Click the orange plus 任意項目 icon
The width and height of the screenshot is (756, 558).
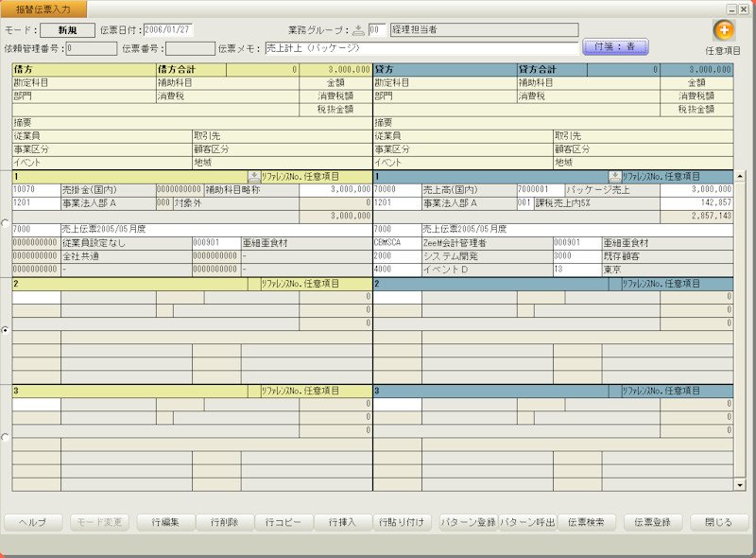(x=723, y=30)
